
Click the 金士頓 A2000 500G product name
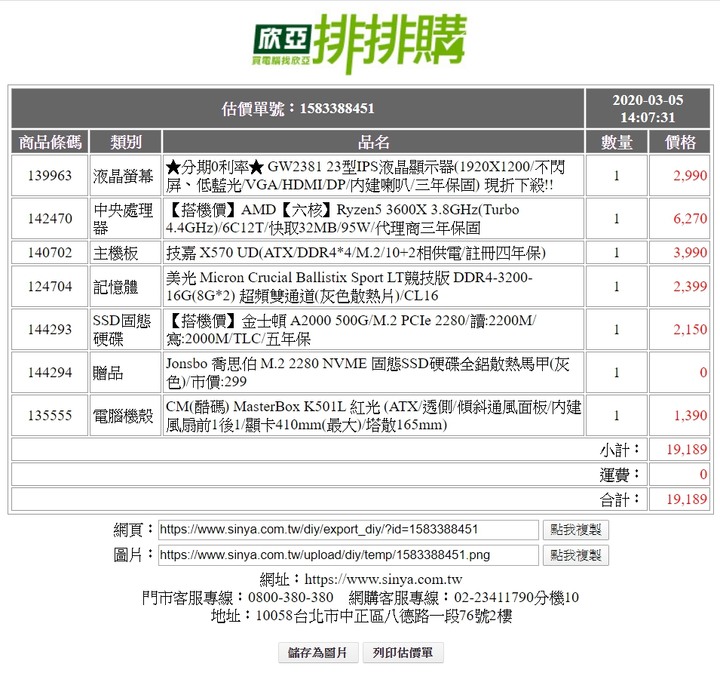tap(351, 329)
